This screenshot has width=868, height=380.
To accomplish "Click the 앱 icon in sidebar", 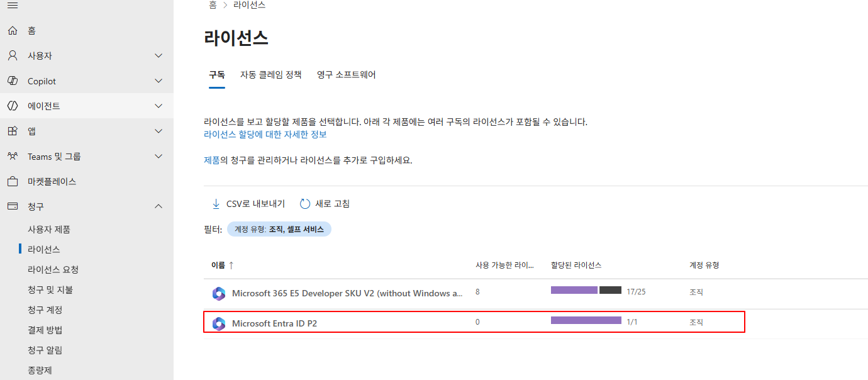I will (13, 131).
